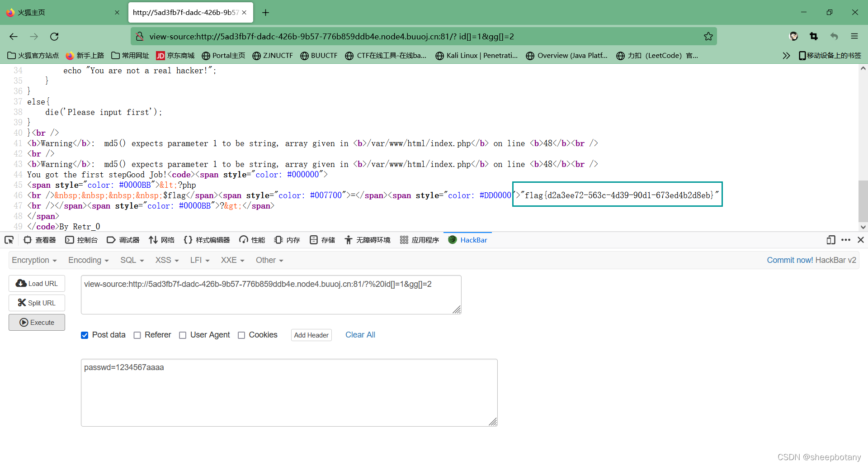Click the Execute button
Screen dimensions: 868x466
(37, 323)
